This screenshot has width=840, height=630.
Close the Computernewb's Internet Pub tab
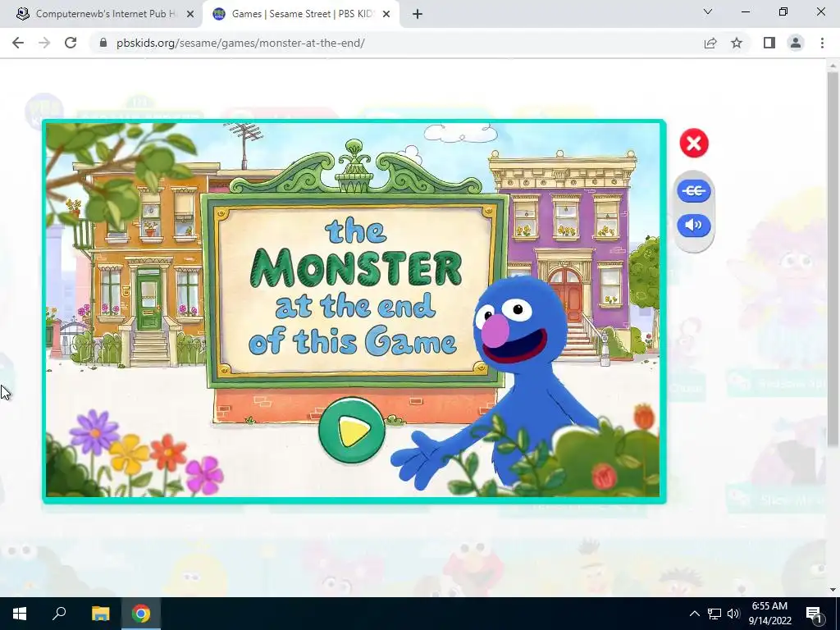(x=190, y=14)
